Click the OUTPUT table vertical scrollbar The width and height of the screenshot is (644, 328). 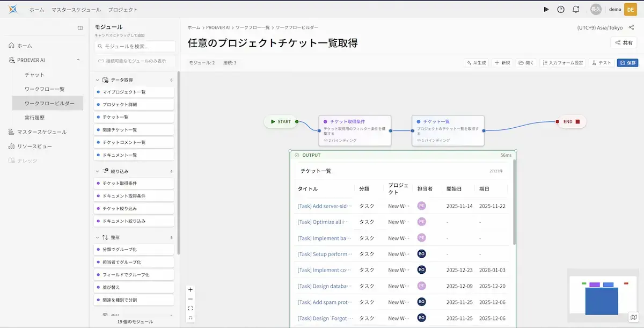point(515,201)
